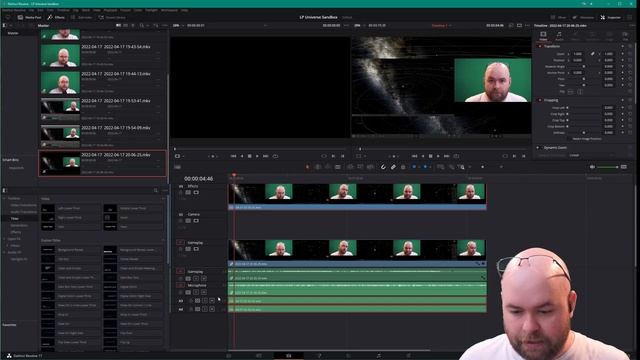Image resolution: width=640 pixels, height=360 pixels.
Task: Select the Master bin in media pool
Action: (13, 33)
